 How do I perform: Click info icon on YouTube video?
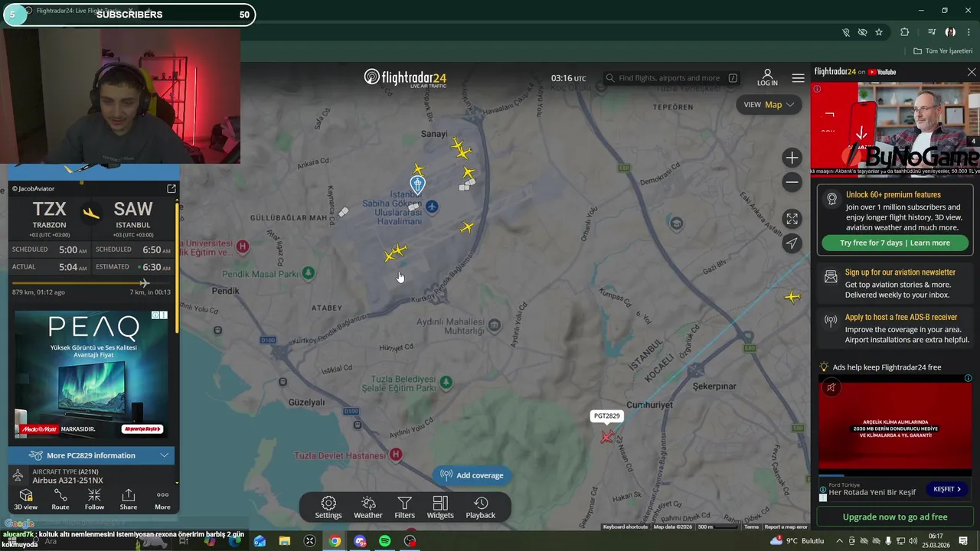click(817, 89)
